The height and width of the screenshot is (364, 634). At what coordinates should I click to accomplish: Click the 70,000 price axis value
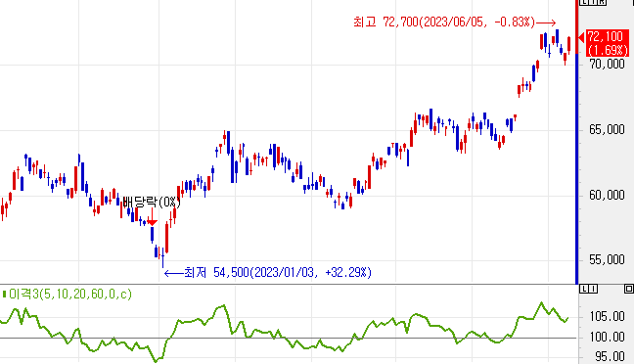[607, 64]
